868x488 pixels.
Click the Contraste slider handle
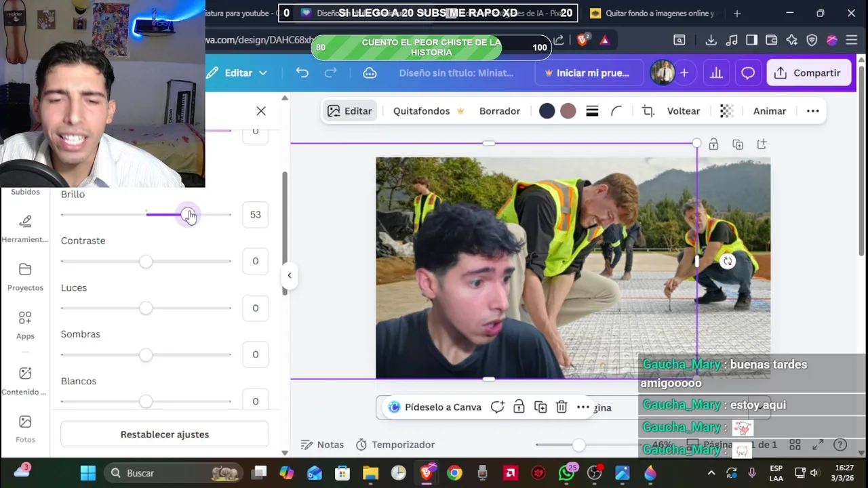[146, 261]
